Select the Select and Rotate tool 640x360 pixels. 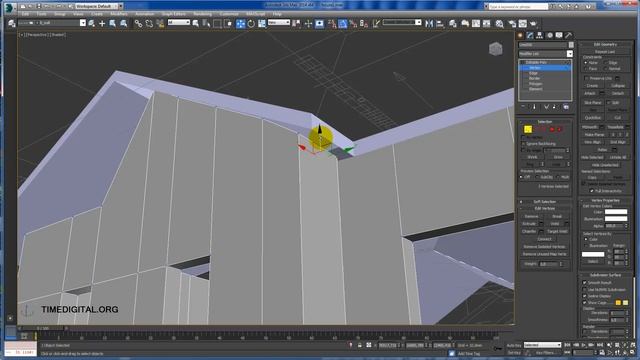pyautogui.click(x=251, y=23)
